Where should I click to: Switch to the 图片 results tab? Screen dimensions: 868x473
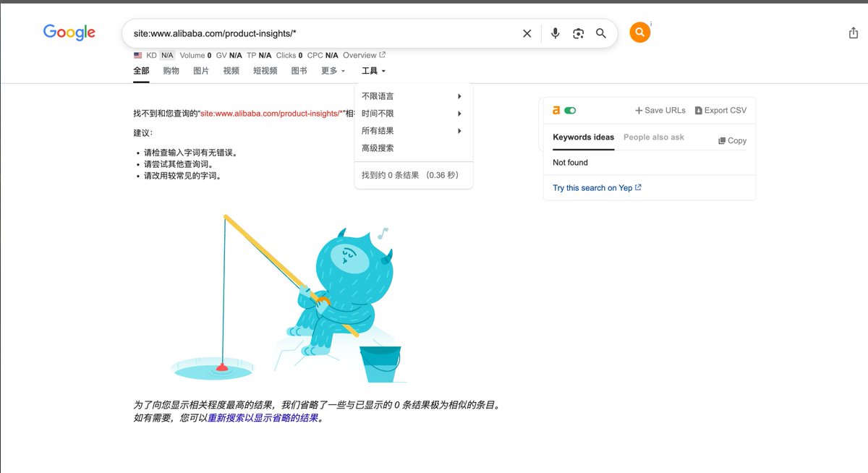203,71
